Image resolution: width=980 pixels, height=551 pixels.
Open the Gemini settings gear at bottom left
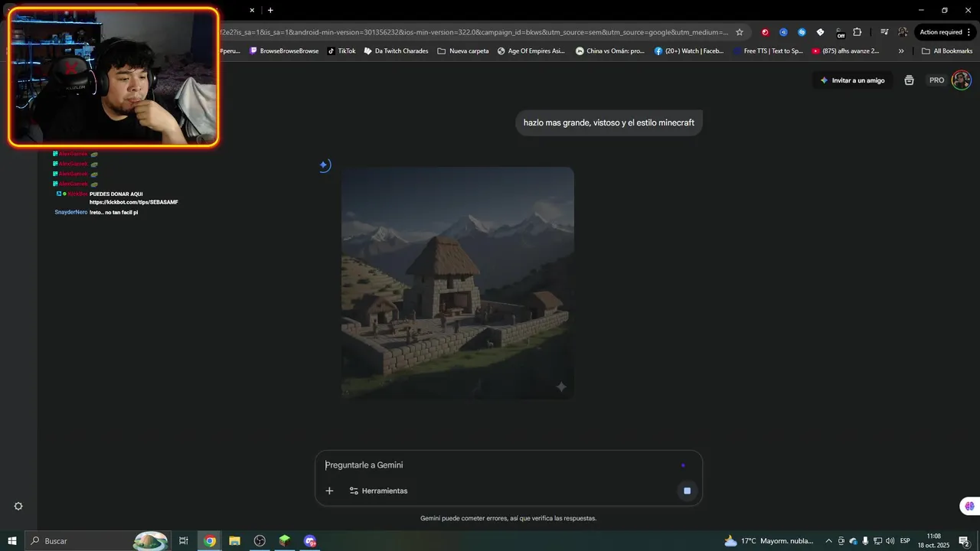[x=18, y=506]
